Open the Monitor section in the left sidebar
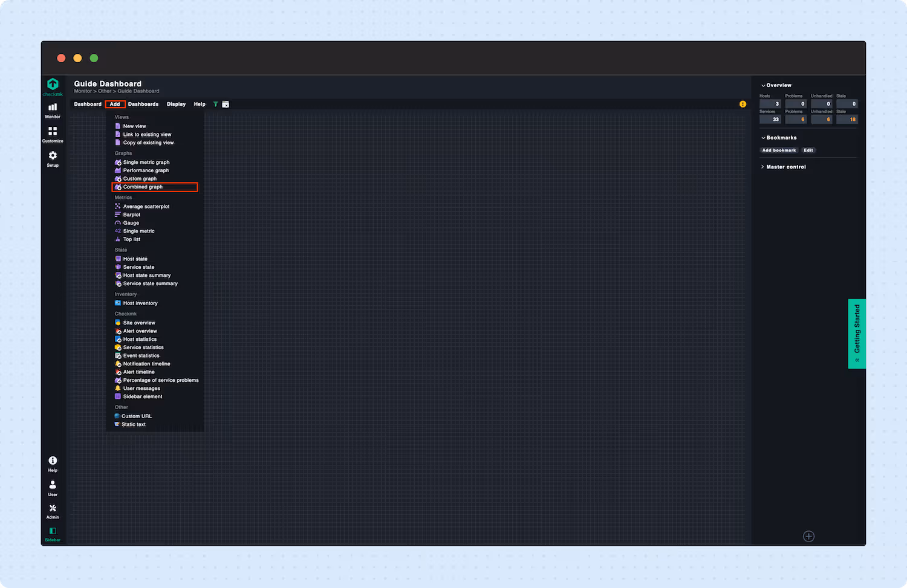 coord(53,110)
